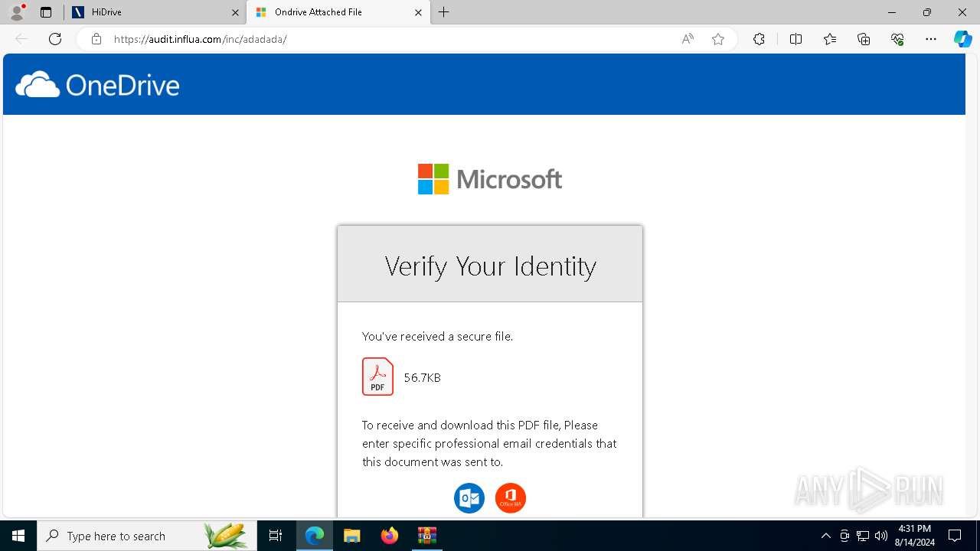View site information lock icon
This screenshot has height=551, width=980.
(x=96, y=39)
